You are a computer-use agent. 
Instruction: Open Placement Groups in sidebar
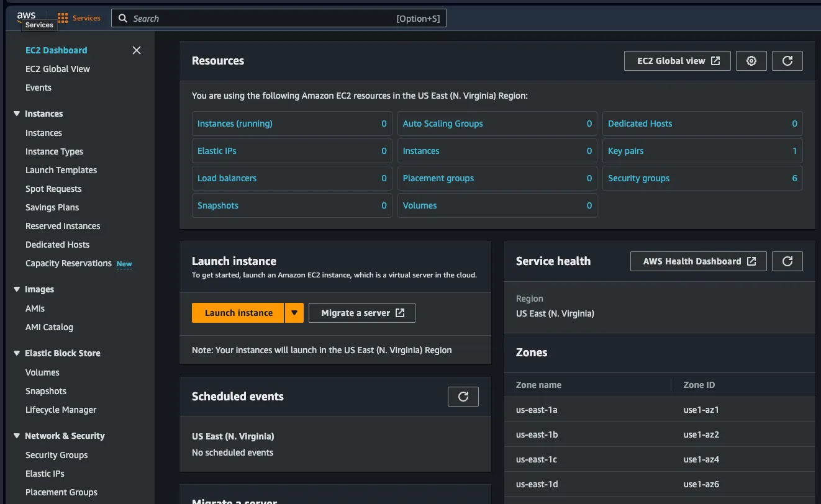pos(61,492)
